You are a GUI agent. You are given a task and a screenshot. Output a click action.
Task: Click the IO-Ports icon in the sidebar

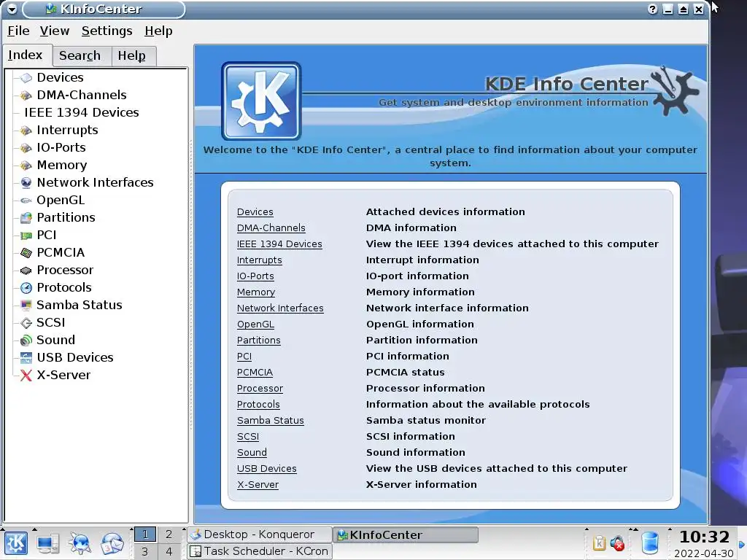[26, 147]
